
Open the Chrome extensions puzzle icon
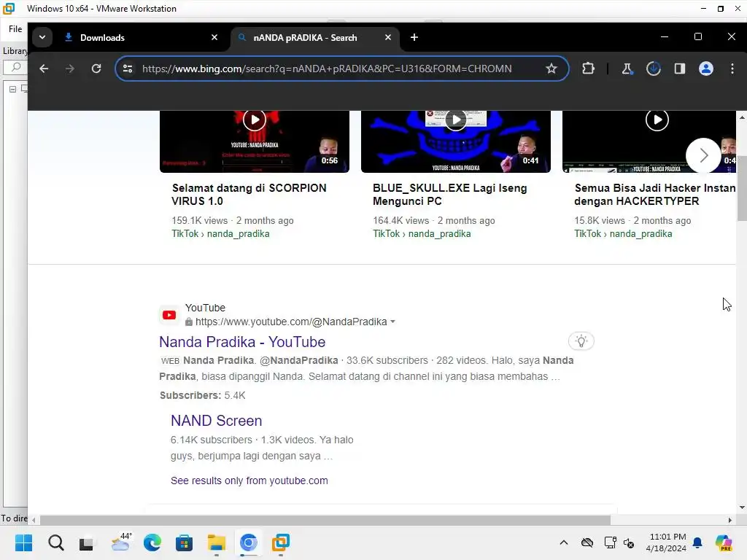click(x=589, y=69)
